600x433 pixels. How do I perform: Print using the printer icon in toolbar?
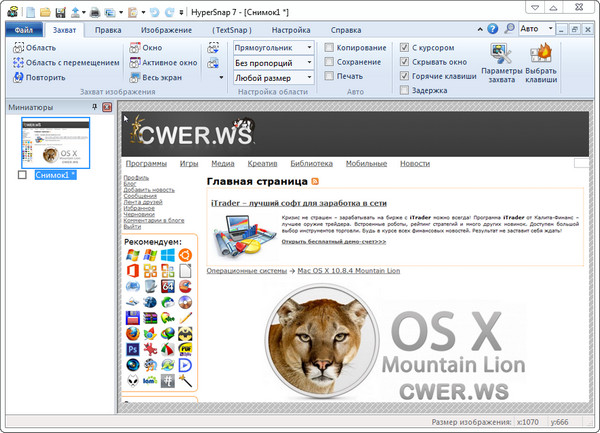pyautogui.click(x=95, y=13)
